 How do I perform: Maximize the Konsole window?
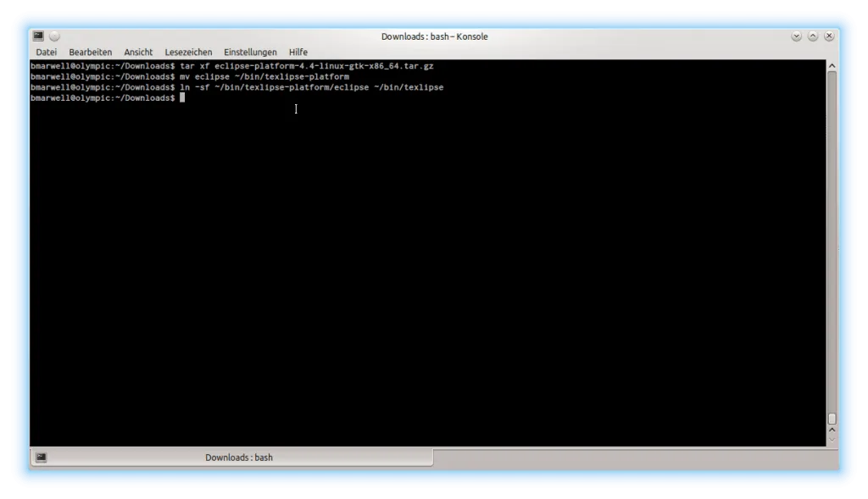coord(812,36)
